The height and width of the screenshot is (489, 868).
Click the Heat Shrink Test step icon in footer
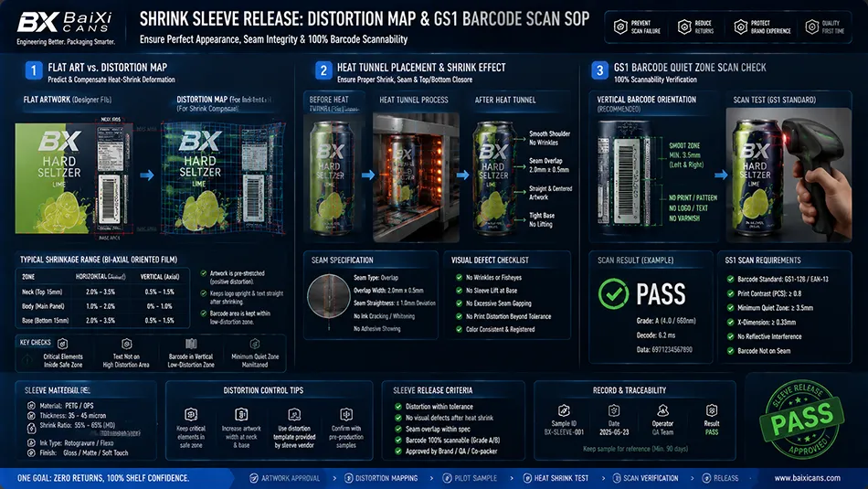tap(527, 478)
